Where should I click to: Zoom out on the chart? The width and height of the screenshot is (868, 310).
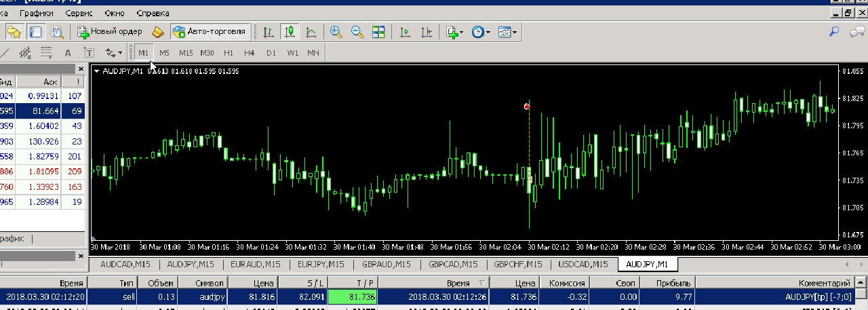tap(357, 31)
